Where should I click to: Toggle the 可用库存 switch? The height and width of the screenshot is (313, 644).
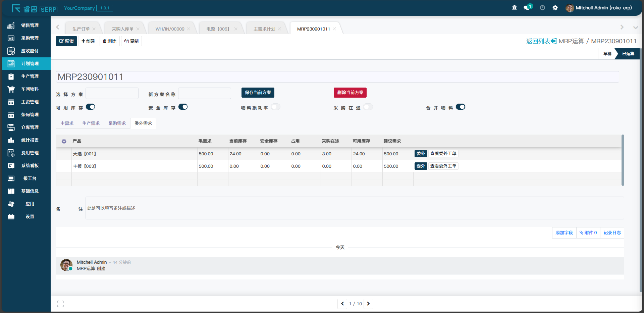point(91,107)
